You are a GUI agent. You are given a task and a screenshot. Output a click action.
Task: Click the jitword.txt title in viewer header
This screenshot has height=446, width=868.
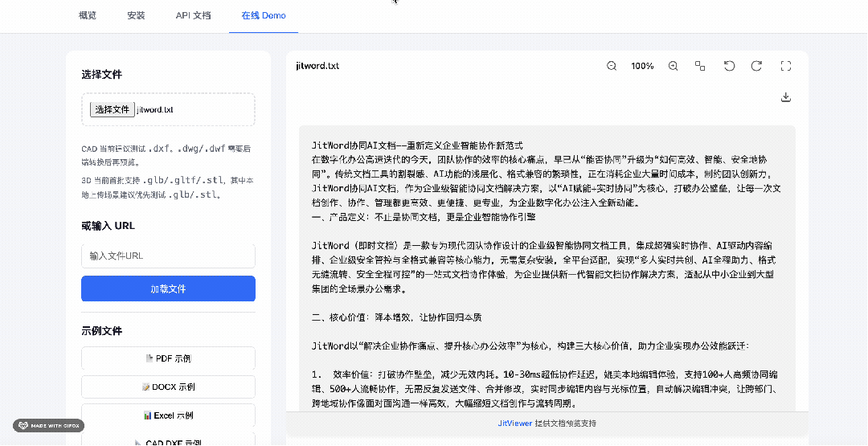(317, 66)
